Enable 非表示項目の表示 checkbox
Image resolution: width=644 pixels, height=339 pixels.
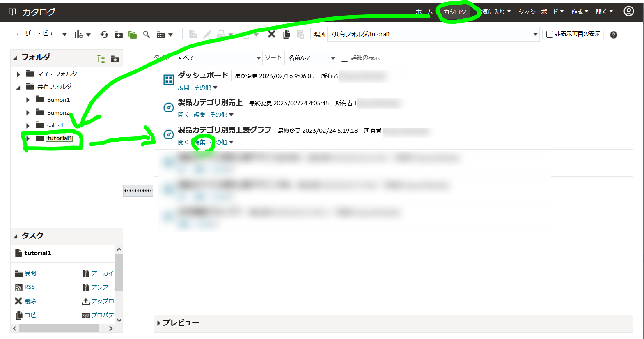click(550, 35)
